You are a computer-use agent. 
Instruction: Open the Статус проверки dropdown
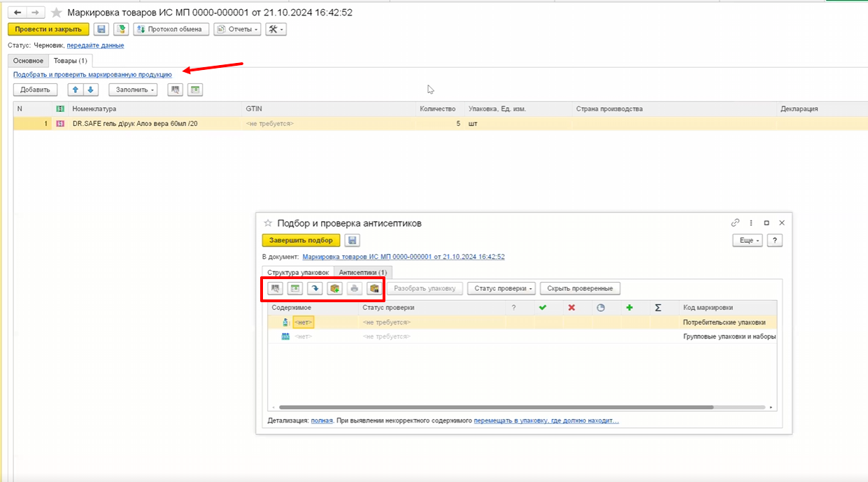coord(501,288)
